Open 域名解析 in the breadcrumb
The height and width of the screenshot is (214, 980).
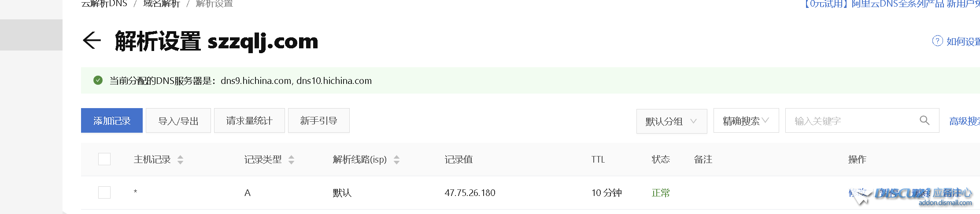pos(162,4)
